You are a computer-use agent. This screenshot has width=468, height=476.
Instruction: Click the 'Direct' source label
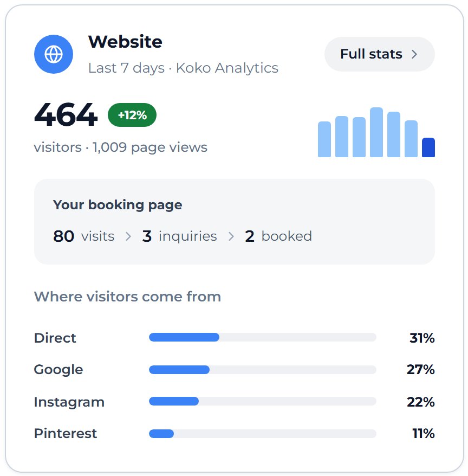click(x=55, y=338)
